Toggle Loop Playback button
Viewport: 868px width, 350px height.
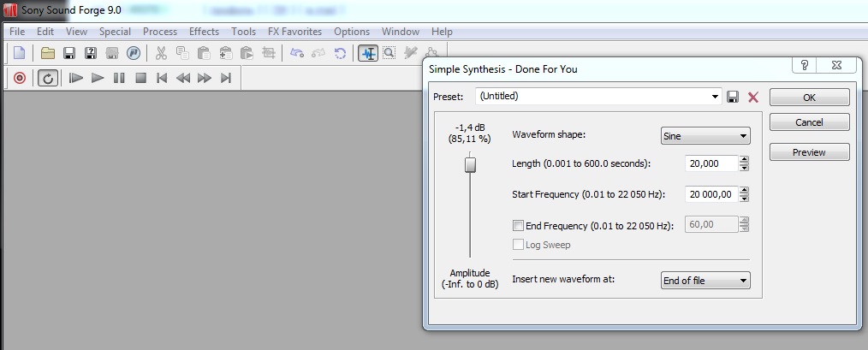point(48,78)
